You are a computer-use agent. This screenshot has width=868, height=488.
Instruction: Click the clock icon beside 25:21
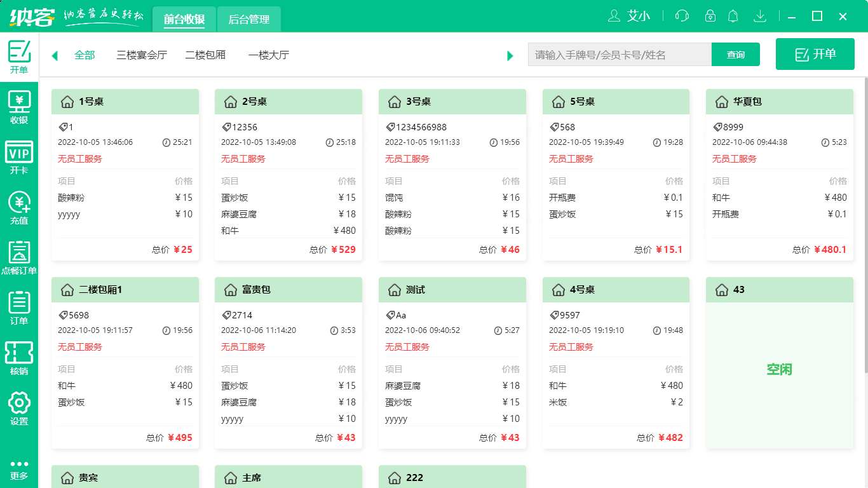[x=166, y=142]
